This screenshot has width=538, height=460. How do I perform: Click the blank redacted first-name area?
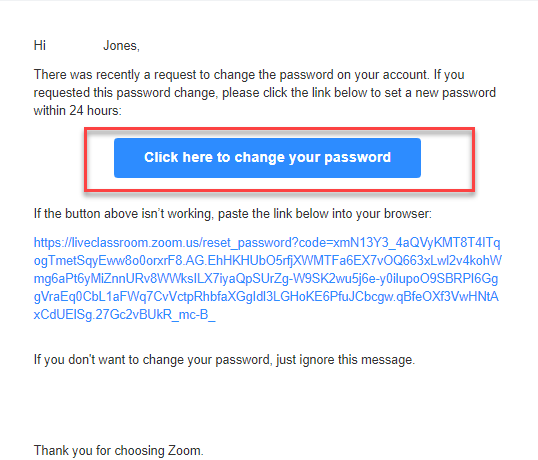tap(74, 45)
